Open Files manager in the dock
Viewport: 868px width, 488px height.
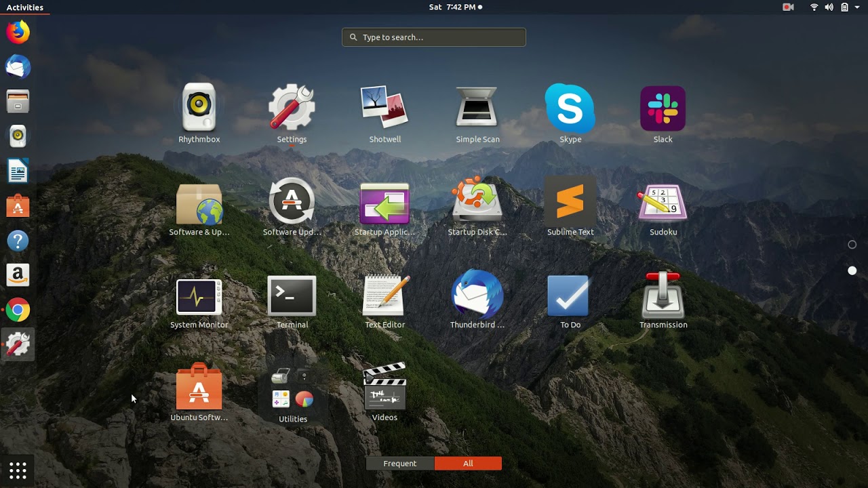tap(18, 102)
